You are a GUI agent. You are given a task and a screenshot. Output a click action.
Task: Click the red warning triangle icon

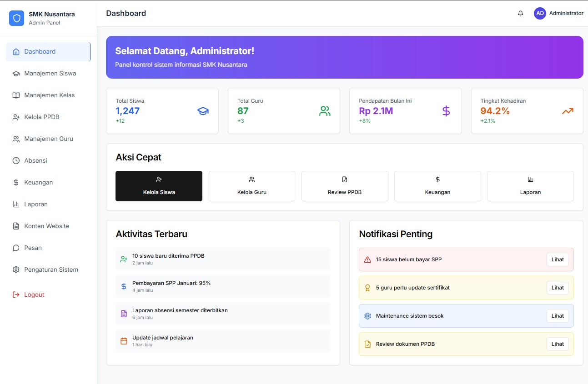point(367,259)
